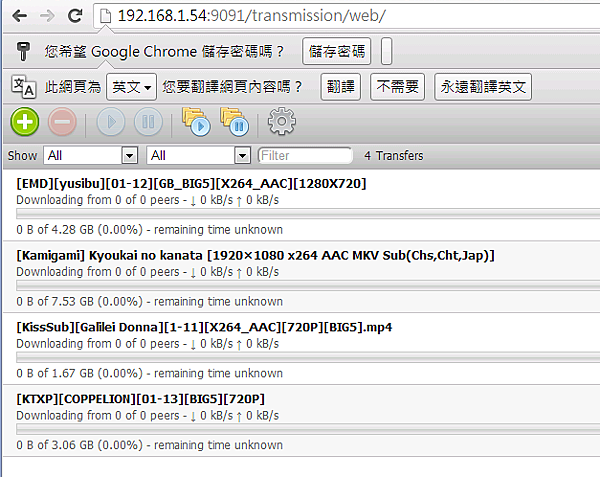Click the 翻譯 translate button
Image resolution: width=600 pixels, height=477 pixels.
(x=341, y=87)
